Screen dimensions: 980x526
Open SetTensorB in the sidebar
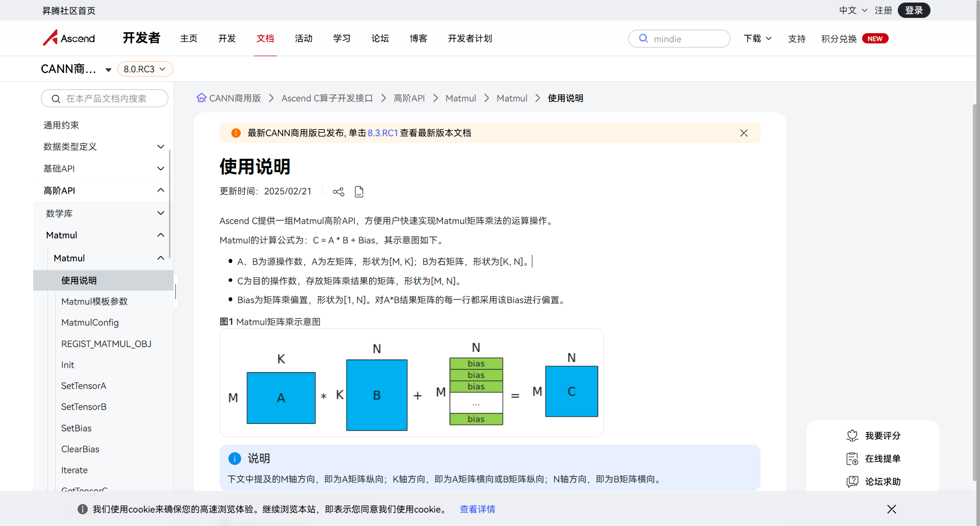[84, 407]
